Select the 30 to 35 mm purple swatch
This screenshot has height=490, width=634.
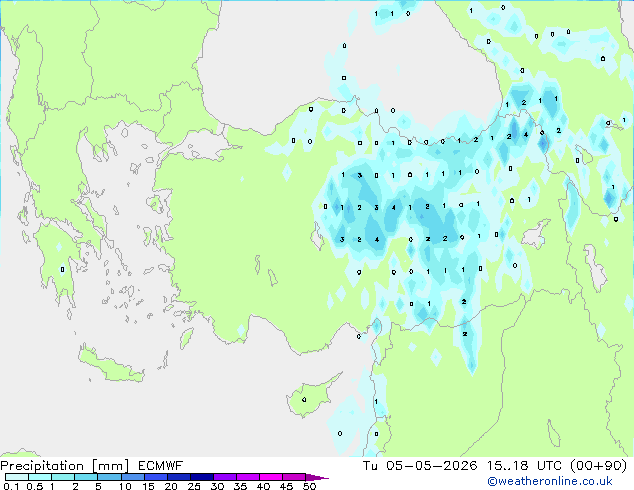point(225,477)
